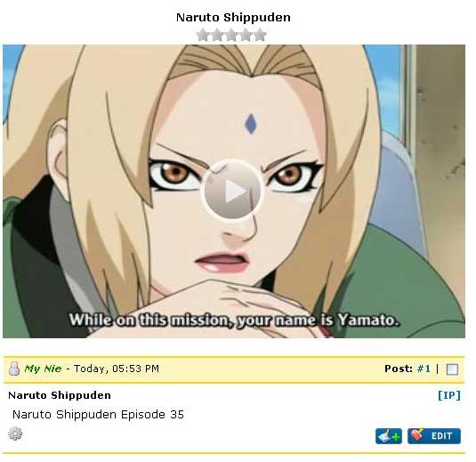
Task: View the poster's [IP] address link
Action: point(449,395)
